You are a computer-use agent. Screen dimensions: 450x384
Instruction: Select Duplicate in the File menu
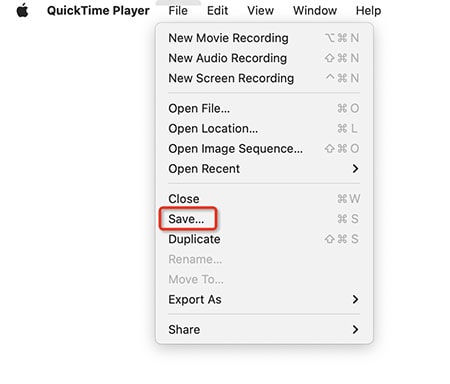coord(264,239)
